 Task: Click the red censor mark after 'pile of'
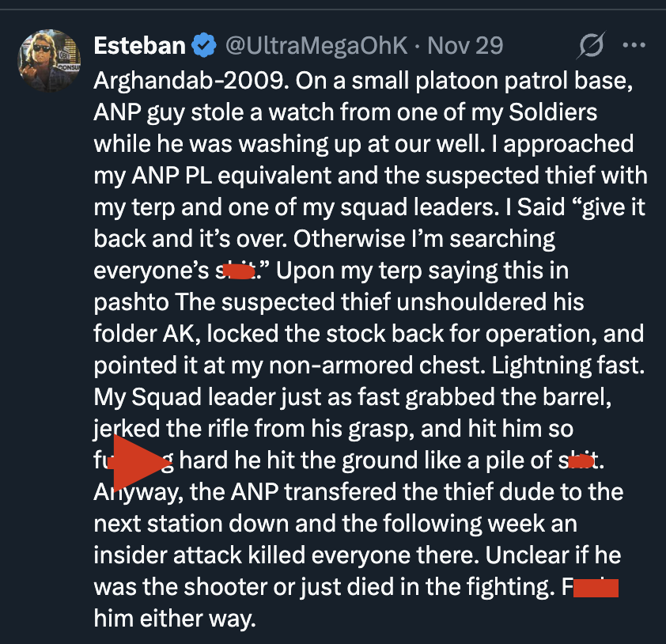coord(581,460)
